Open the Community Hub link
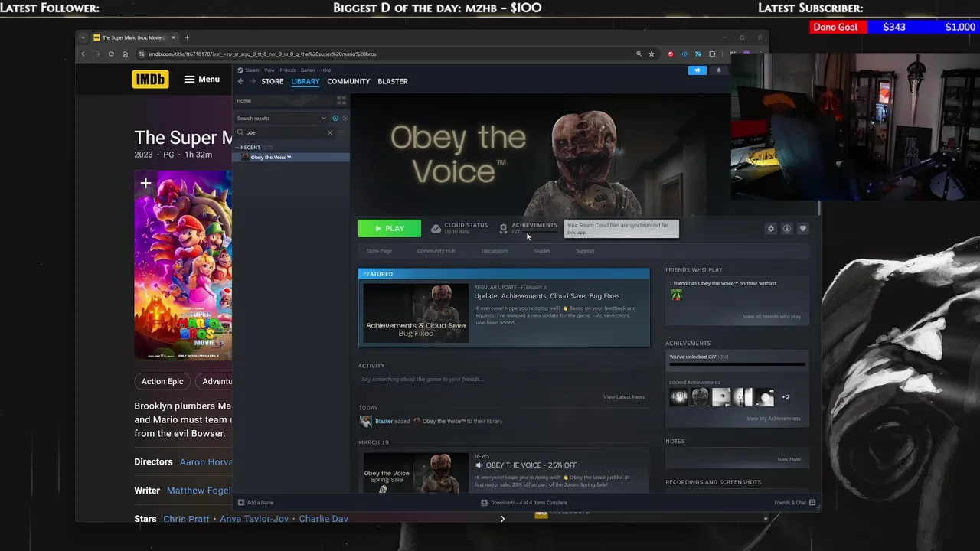Screen dimensions: 980x551 [x=436, y=251]
